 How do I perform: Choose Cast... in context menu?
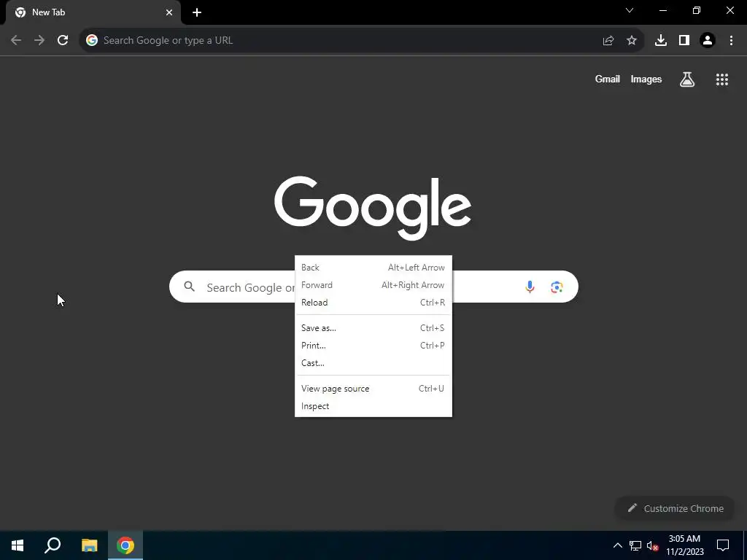(373, 363)
